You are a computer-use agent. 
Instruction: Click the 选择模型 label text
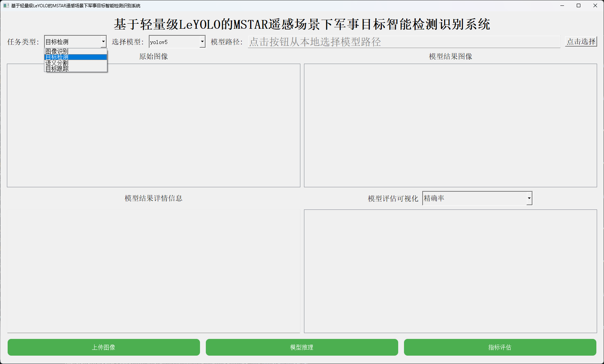coord(128,42)
